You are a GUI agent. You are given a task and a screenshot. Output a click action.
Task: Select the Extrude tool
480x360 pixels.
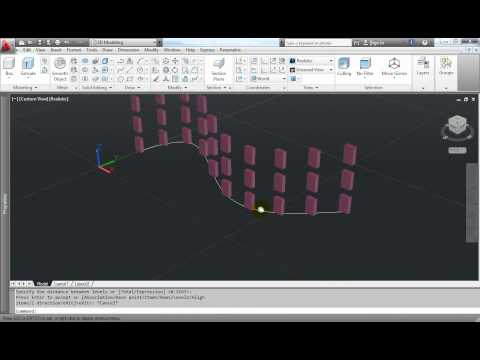tap(28, 66)
